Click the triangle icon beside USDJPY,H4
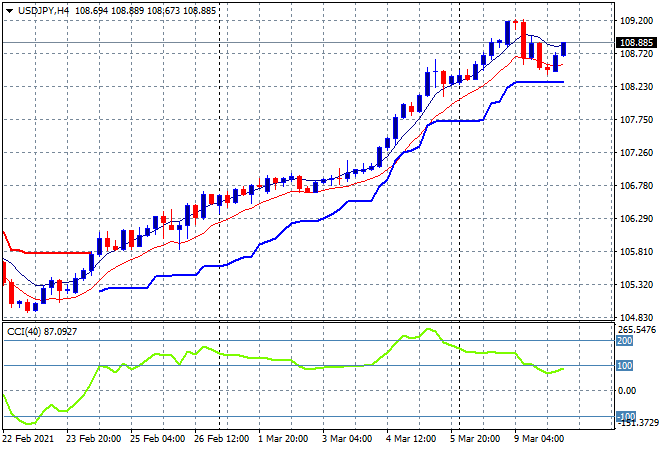 [x=9, y=9]
